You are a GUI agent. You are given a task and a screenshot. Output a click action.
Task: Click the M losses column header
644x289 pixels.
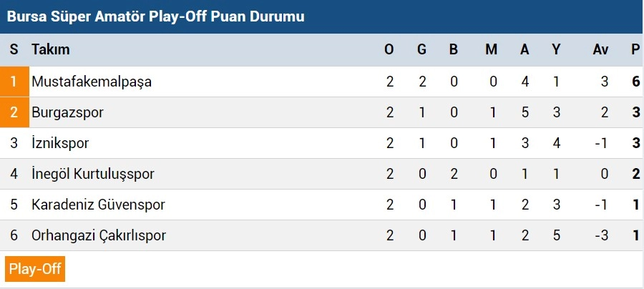click(x=491, y=49)
